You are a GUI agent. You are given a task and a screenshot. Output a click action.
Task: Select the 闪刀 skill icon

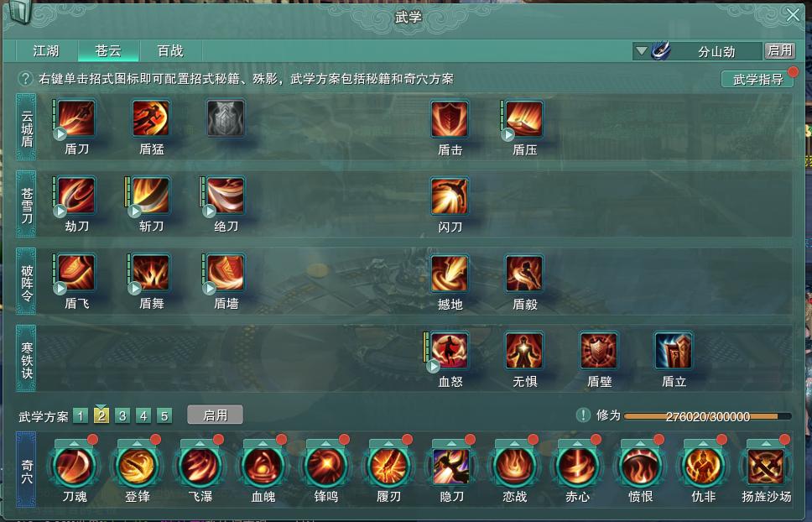450,196
